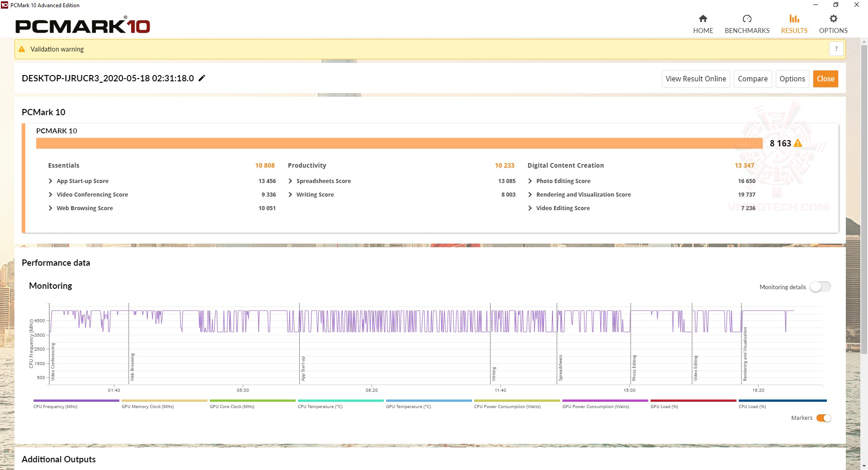Viewport: 868px width, 470px height.
Task: Click the Video Editing marker in chart
Action: click(696, 368)
